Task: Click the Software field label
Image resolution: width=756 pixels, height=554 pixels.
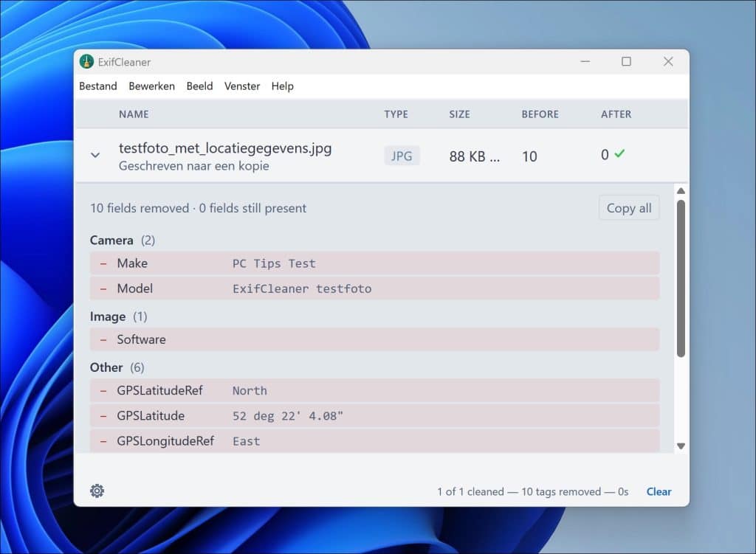Action: pyautogui.click(x=141, y=339)
